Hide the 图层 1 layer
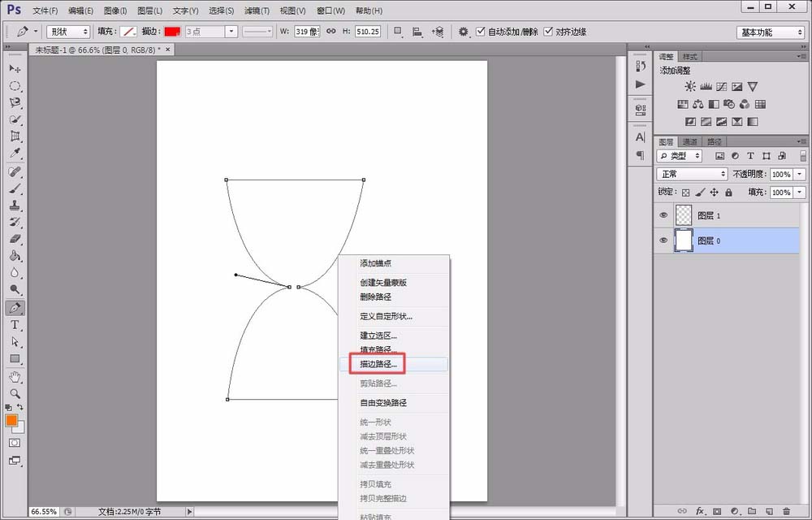The height and width of the screenshot is (520, 812). (x=663, y=214)
